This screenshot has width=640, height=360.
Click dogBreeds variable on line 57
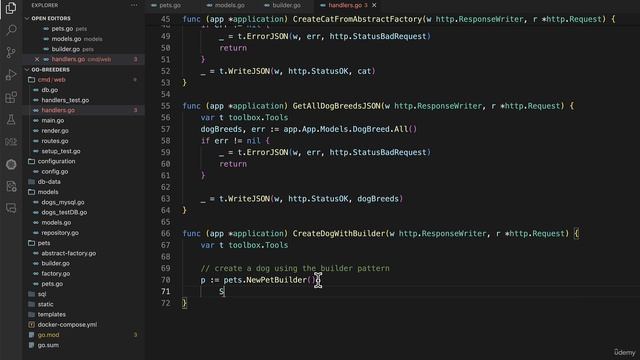click(x=221, y=129)
